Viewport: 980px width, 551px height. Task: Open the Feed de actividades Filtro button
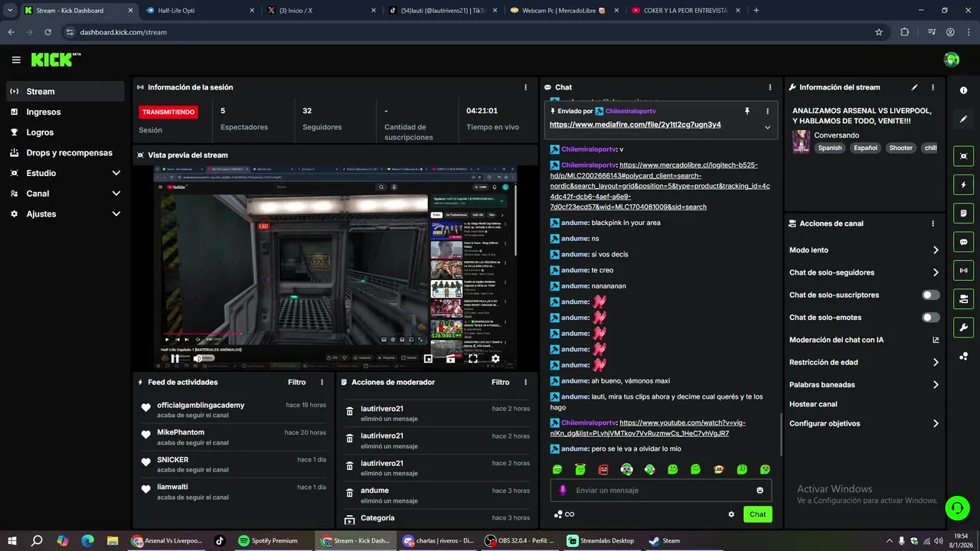pos(297,382)
